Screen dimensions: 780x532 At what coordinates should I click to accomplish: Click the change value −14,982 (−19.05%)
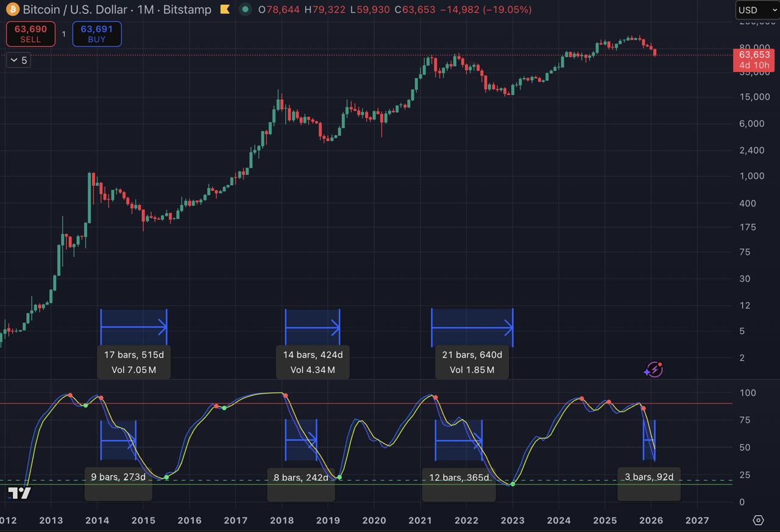pyautogui.click(x=486, y=10)
